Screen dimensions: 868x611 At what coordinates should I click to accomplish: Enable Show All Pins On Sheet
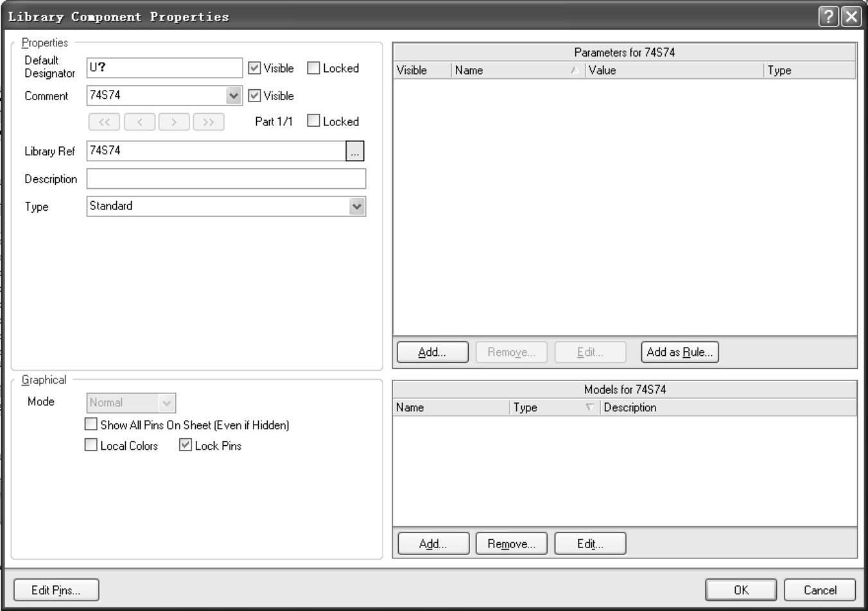[91, 425]
